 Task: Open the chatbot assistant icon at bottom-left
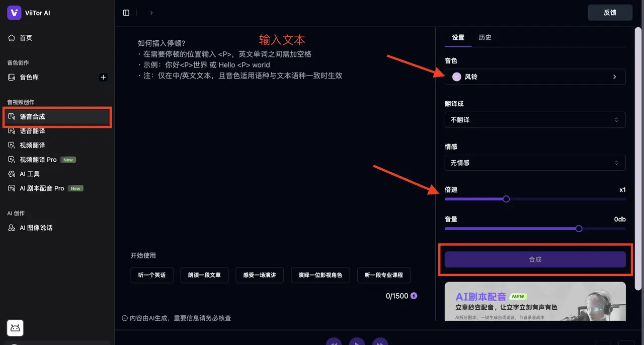[x=15, y=328]
